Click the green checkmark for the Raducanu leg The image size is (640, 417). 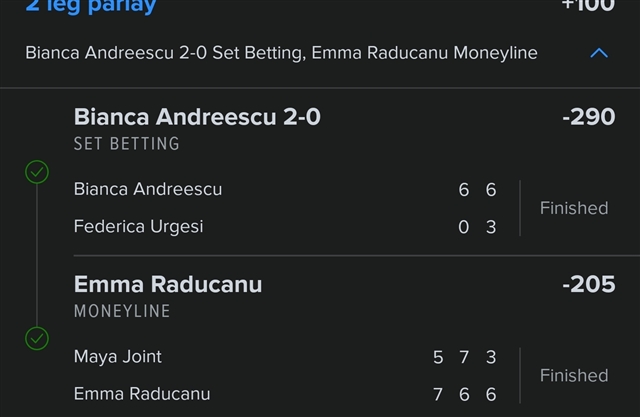click(37, 338)
